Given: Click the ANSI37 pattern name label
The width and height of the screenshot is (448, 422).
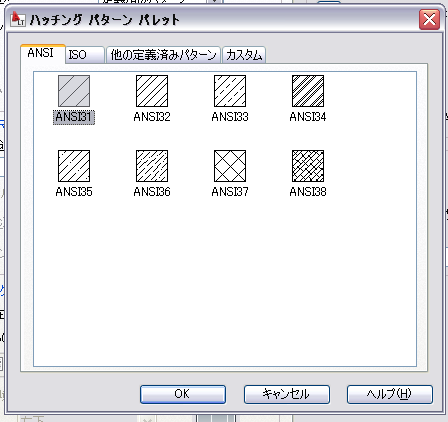Looking at the screenshot, I should [230, 192].
